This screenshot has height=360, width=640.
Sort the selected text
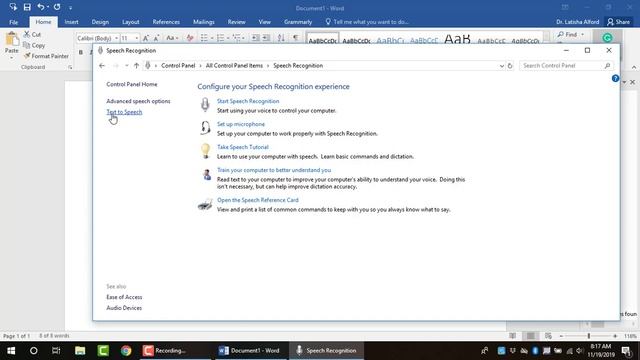click(281, 38)
